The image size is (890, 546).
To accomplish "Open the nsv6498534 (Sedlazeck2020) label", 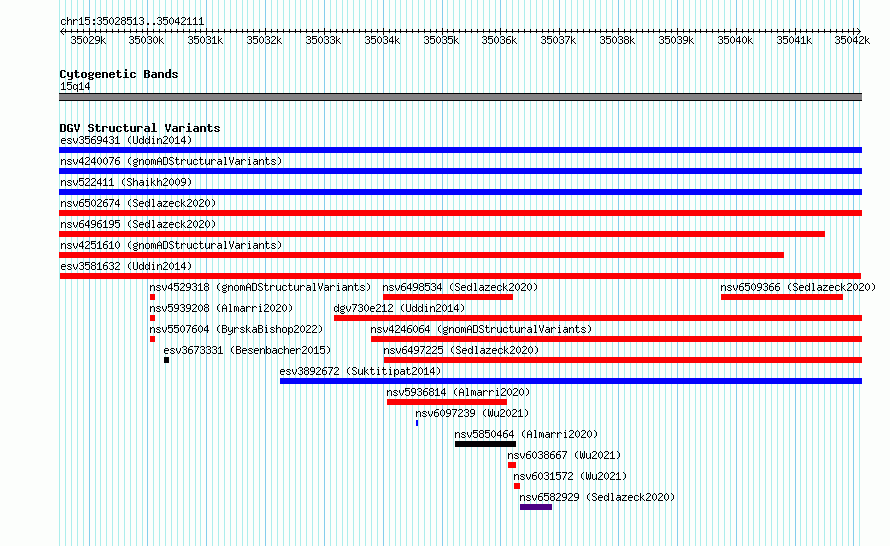I will click(x=460, y=287).
